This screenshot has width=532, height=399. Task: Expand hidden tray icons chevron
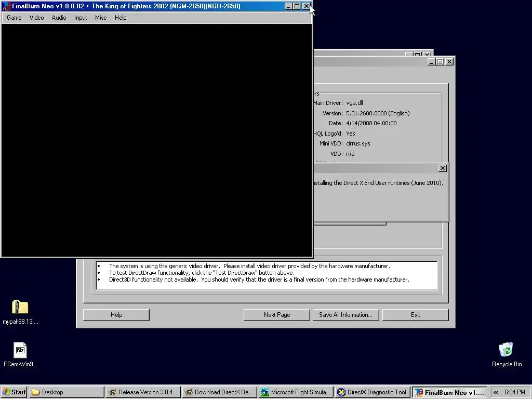[x=496, y=392]
